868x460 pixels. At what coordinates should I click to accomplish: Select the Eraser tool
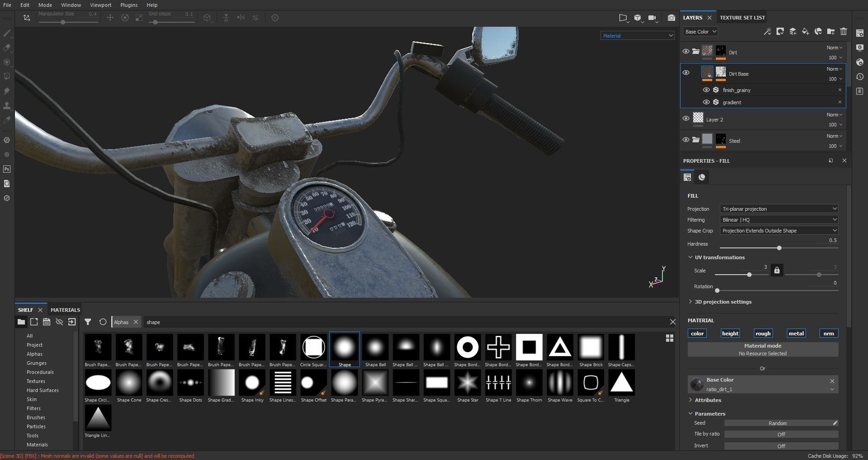click(x=7, y=48)
